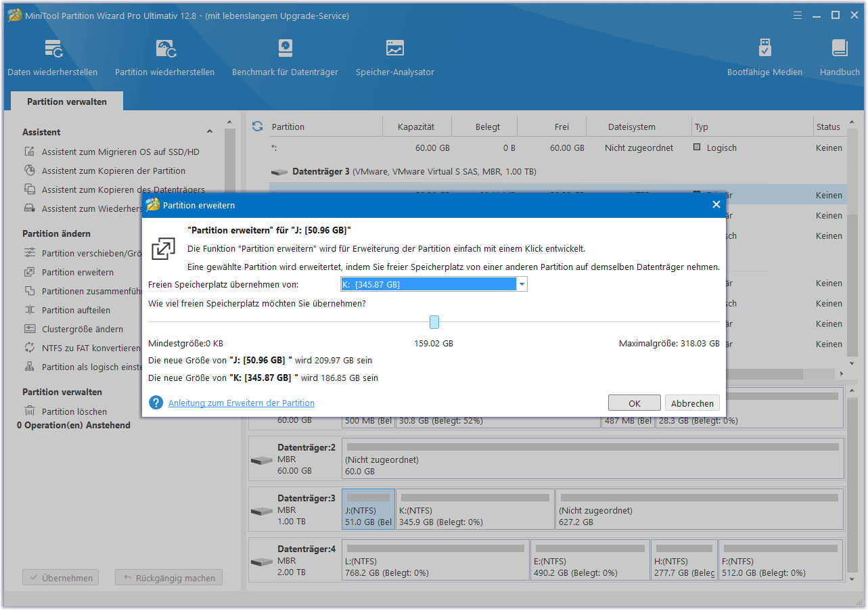
Task: Select the K:(NTFS) block on Datenträger 3
Action: (x=475, y=510)
